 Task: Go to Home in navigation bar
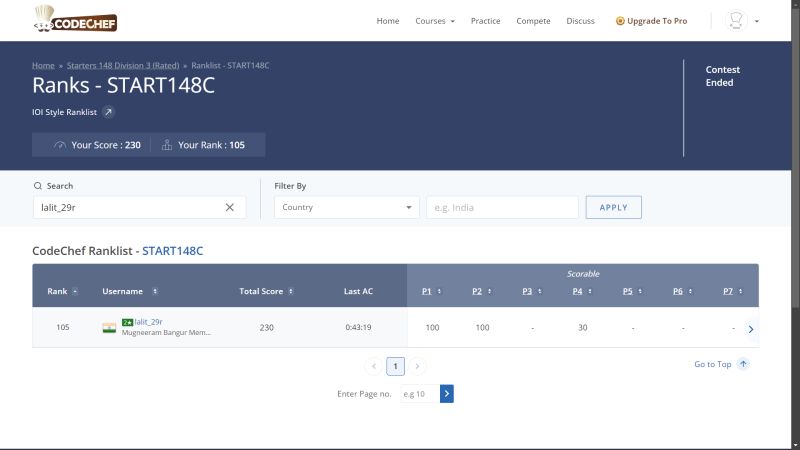click(x=388, y=21)
